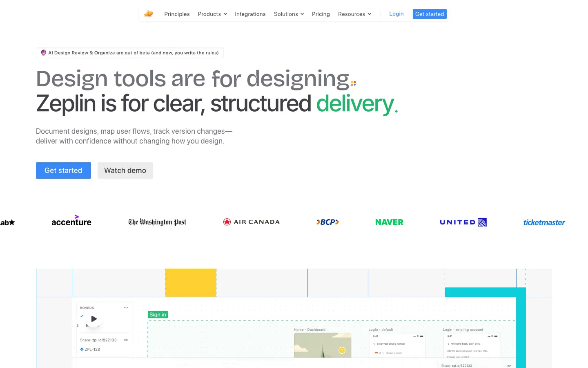Click the Login link
588x368 pixels.
tap(396, 13)
